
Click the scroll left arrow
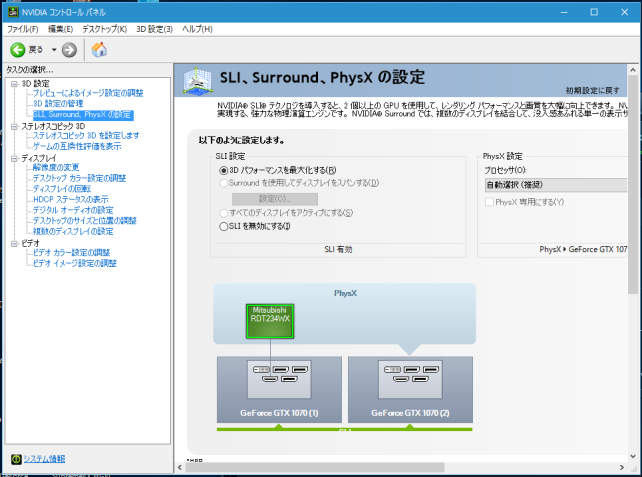180,467
